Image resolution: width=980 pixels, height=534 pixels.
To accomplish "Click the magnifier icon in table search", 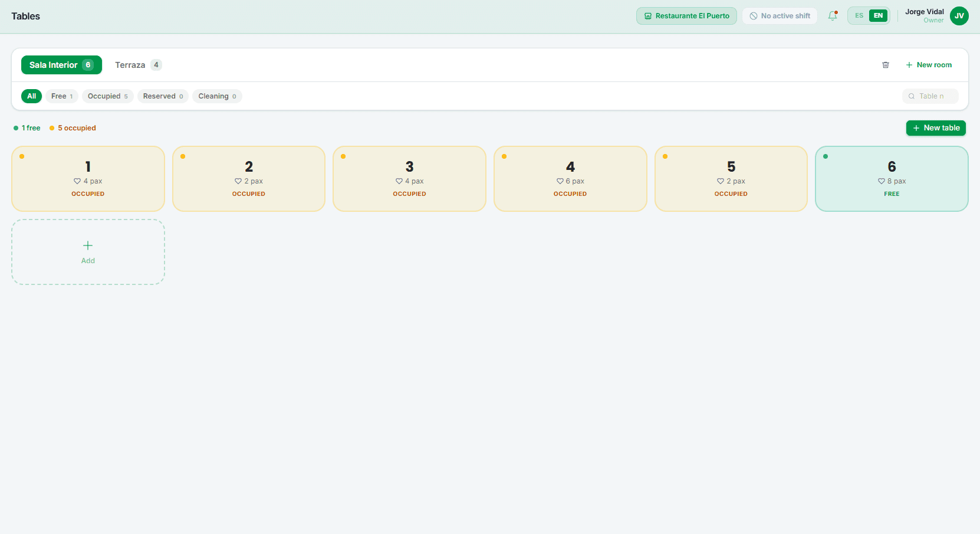I will 912,96.
